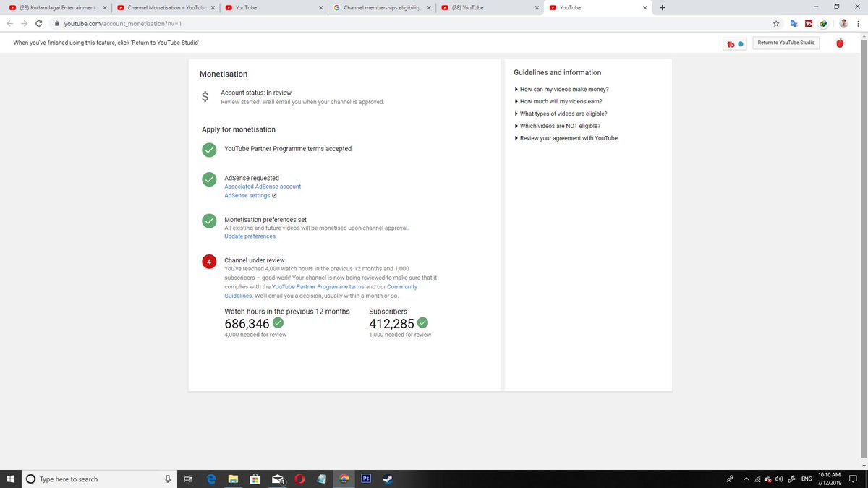
Task: Open the Google Translate extension
Action: tap(793, 23)
